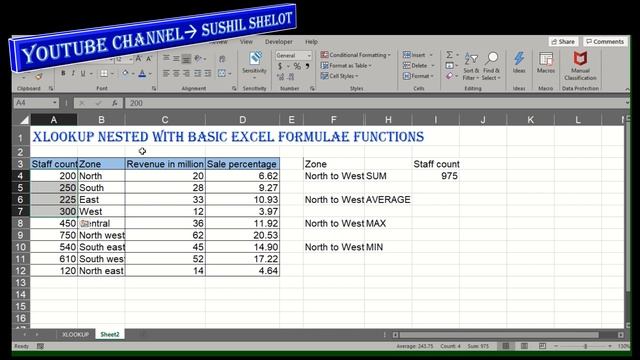
Task: Apply Accounting Number Format dollar icon
Action: (280, 66)
